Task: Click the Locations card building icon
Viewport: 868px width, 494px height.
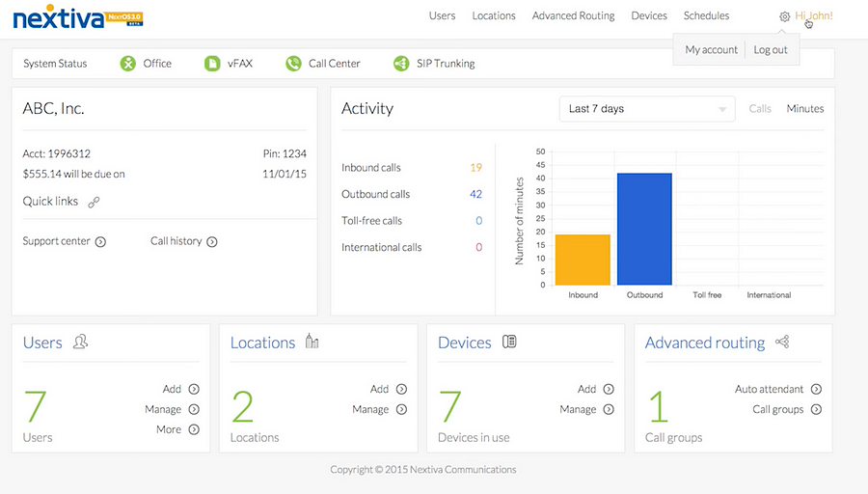Action: [312, 342]
